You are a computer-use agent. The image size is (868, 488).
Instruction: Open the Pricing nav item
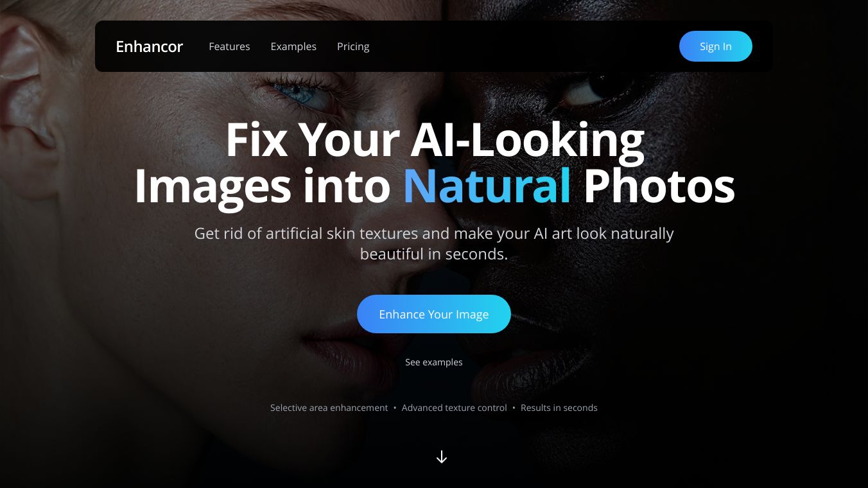pos(353,46)
